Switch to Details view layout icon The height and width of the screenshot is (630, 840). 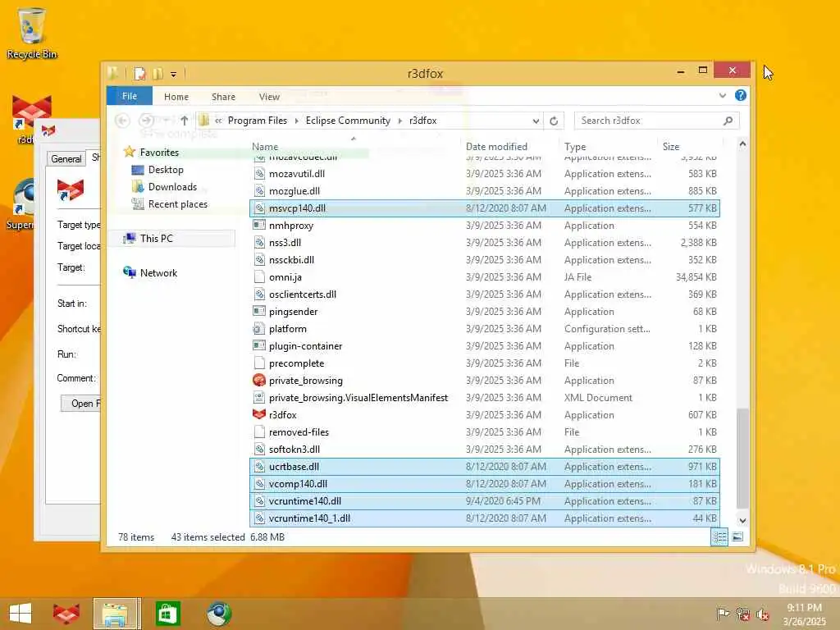[719, 536]
